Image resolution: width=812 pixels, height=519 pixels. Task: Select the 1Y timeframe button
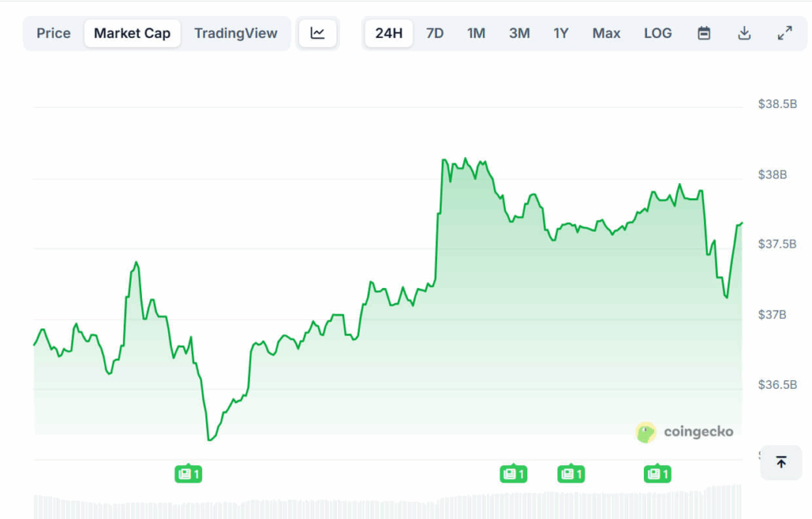point(561,33)
